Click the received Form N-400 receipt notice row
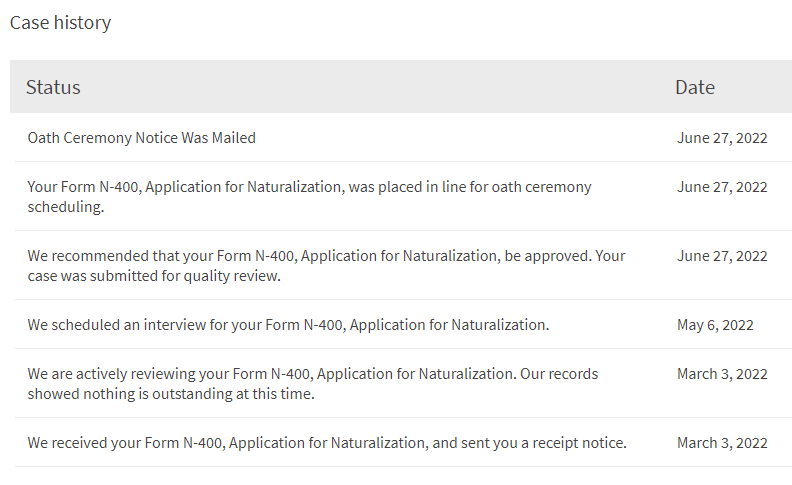Screen dimensions: 792x485 click(403, 443)
